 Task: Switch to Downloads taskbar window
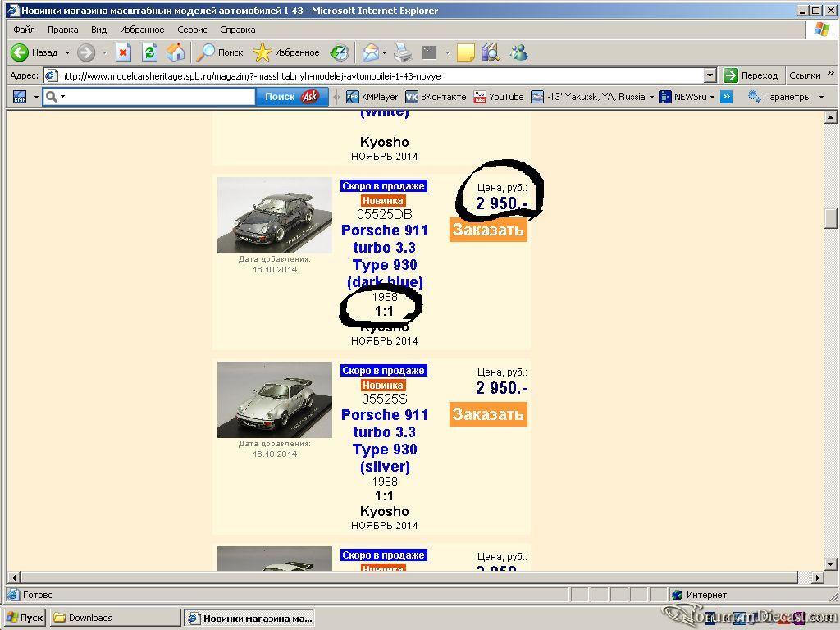click(115, 618)
